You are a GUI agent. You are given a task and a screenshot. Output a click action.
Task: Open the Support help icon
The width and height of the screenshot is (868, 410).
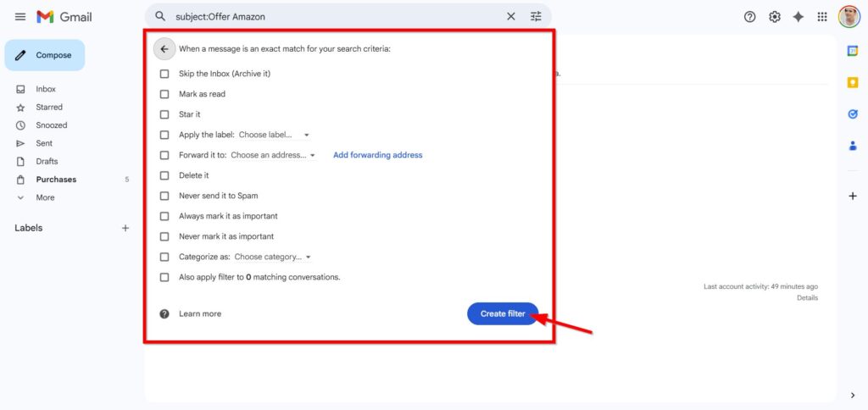coord(749,17)
